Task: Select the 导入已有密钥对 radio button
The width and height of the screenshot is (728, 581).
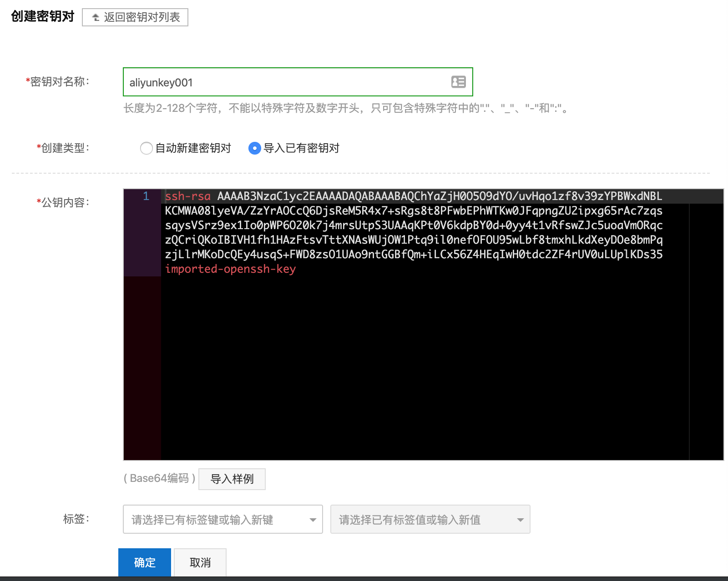Action: click(x=254, y=148)
